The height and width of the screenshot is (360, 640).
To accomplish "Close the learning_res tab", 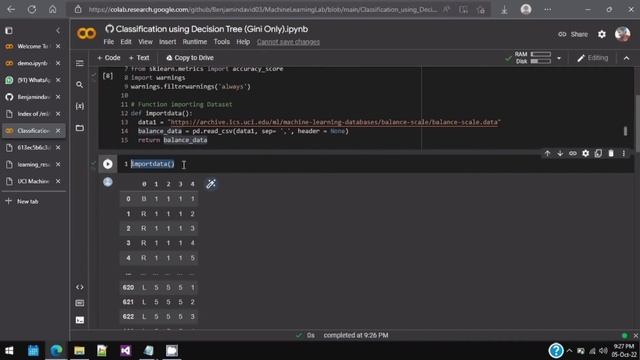I will coord(58,164).
